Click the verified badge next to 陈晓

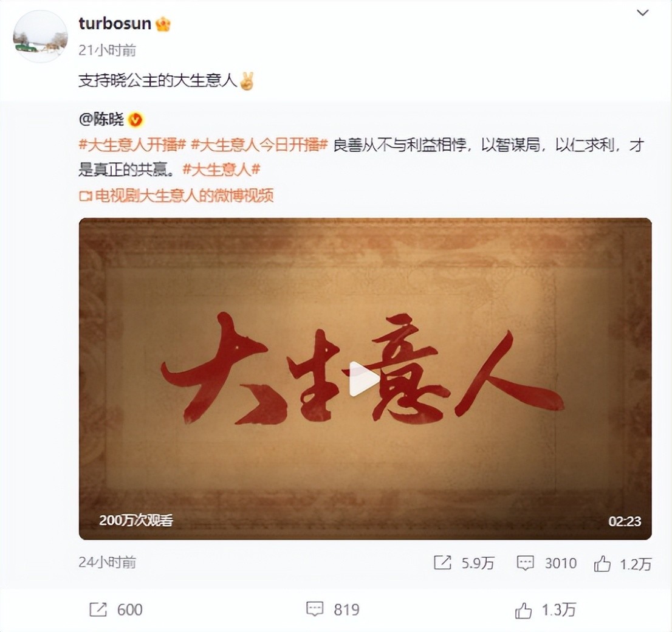135,120
